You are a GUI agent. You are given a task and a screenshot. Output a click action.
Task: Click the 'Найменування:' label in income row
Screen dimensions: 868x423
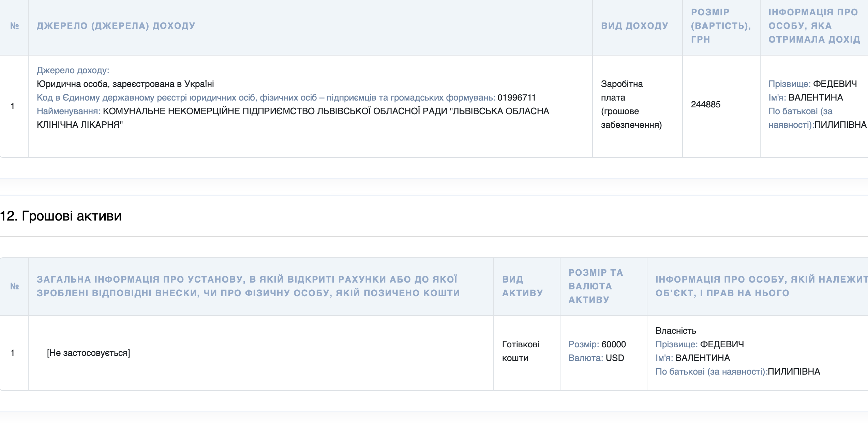click(69, 111)
